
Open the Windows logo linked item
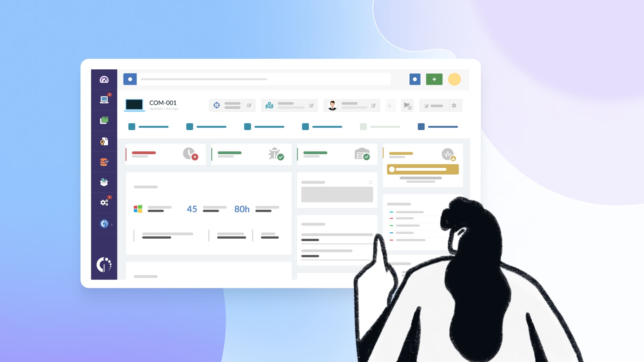click(138, 208)
